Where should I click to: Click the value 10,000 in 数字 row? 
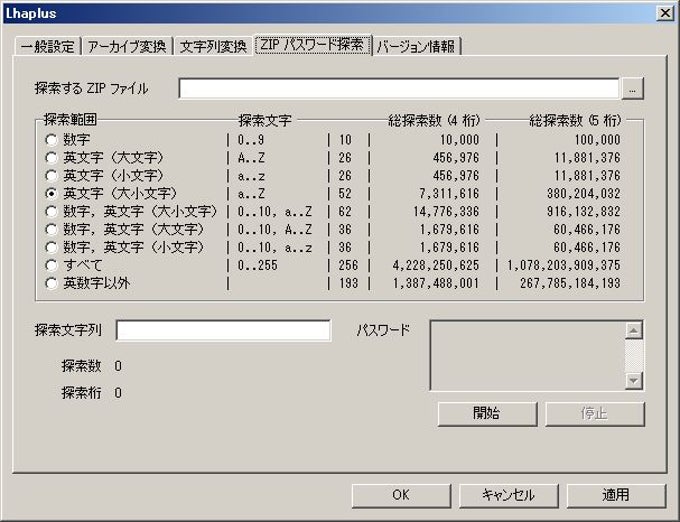460,140
